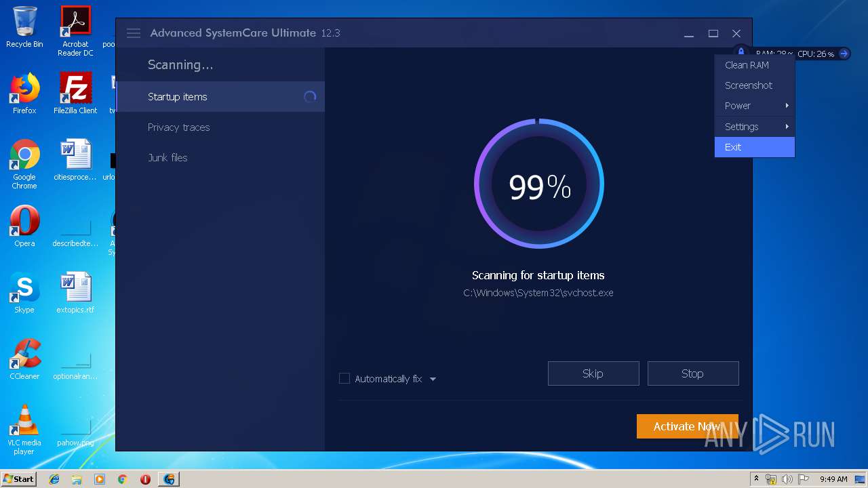This screenshot has height=488, width=868.
Task: Click the Show desktop button in taskbar
Action: click(x=861, y=479)
